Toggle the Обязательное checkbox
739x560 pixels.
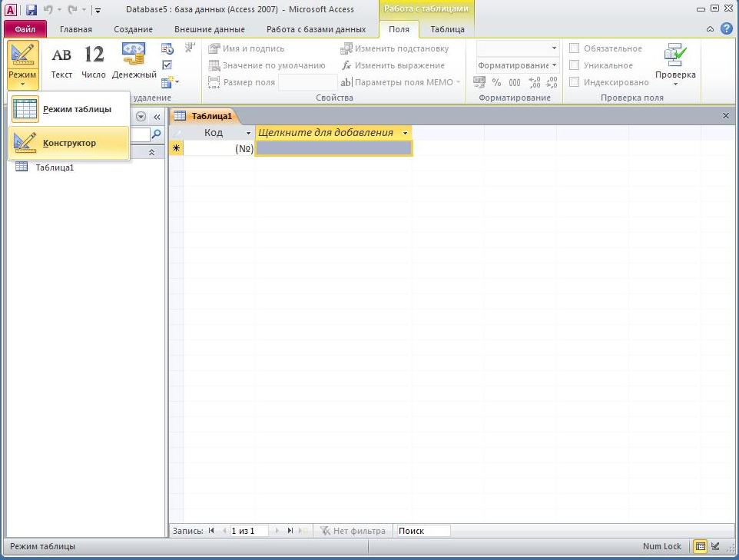tap(574, 48)
